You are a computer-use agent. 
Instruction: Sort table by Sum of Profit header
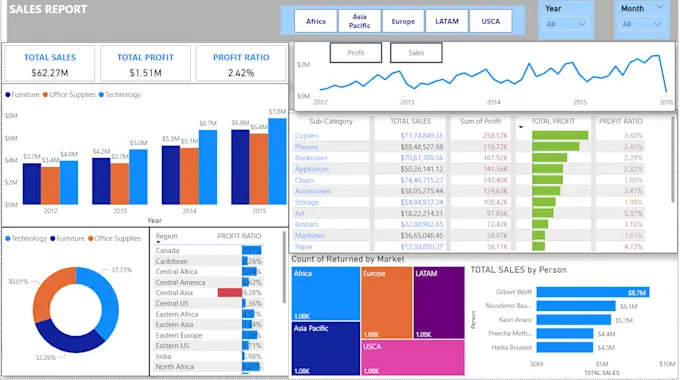tap(481, 121)
